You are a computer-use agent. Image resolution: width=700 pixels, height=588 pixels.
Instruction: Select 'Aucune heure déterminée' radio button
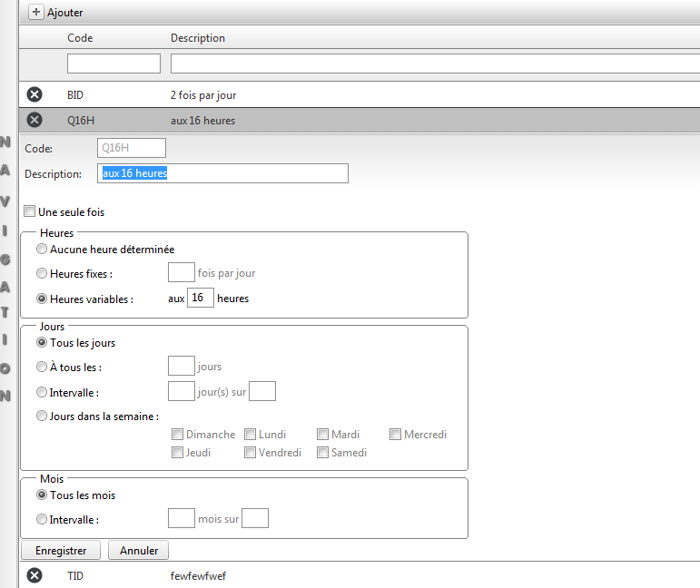[42, 249]
